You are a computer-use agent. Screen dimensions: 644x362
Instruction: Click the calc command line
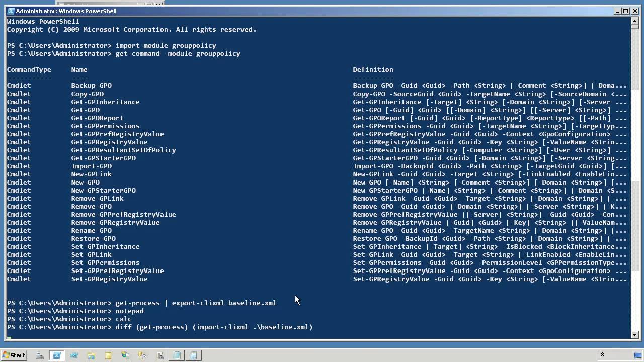69,319
